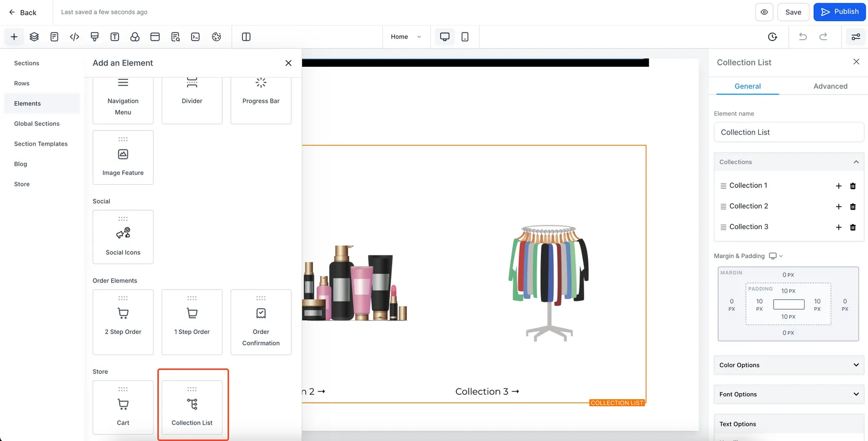This screenshot has width=868, height=441.
Task: Select the paint brush styles icon
Action: click(x=94, y=37)
